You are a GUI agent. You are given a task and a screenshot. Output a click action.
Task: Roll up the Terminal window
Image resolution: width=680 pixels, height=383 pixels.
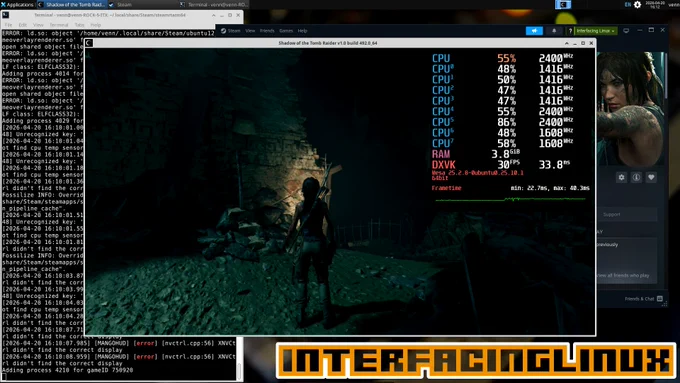coord(213,15)
